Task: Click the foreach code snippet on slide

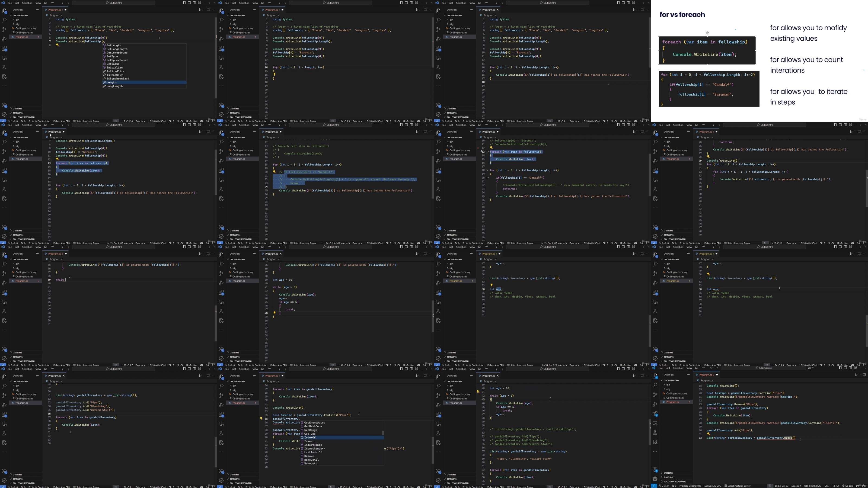Action: (707, 50)
